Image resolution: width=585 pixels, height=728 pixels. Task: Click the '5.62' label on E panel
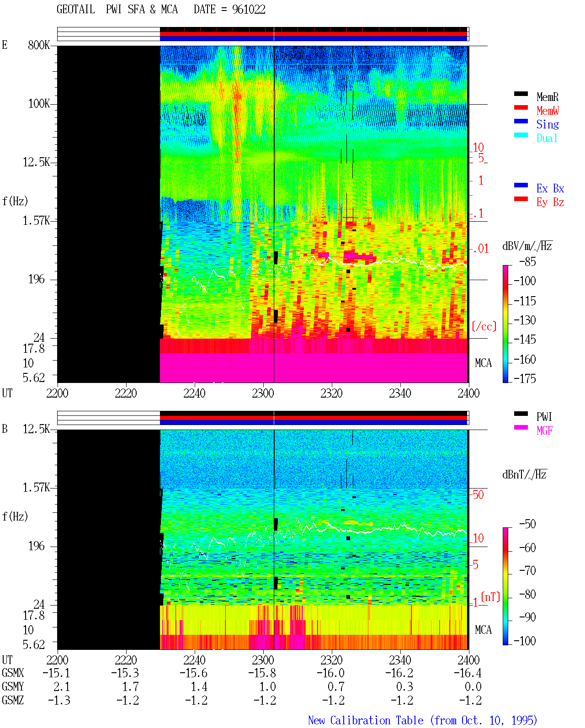click(34, 378)
